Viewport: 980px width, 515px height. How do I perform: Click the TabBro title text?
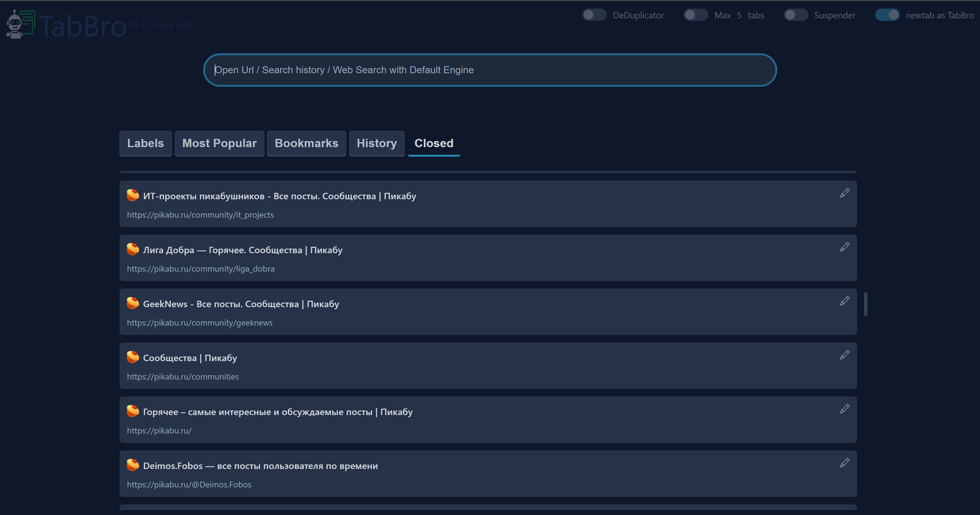point(82,26)
